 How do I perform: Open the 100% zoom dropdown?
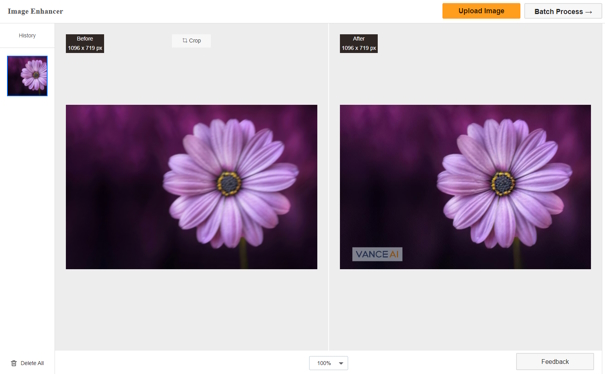[328, 363]
